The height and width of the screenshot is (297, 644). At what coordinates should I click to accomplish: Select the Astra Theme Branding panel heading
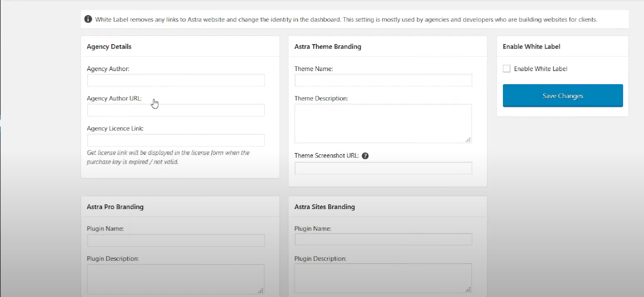tap(328, 47)
